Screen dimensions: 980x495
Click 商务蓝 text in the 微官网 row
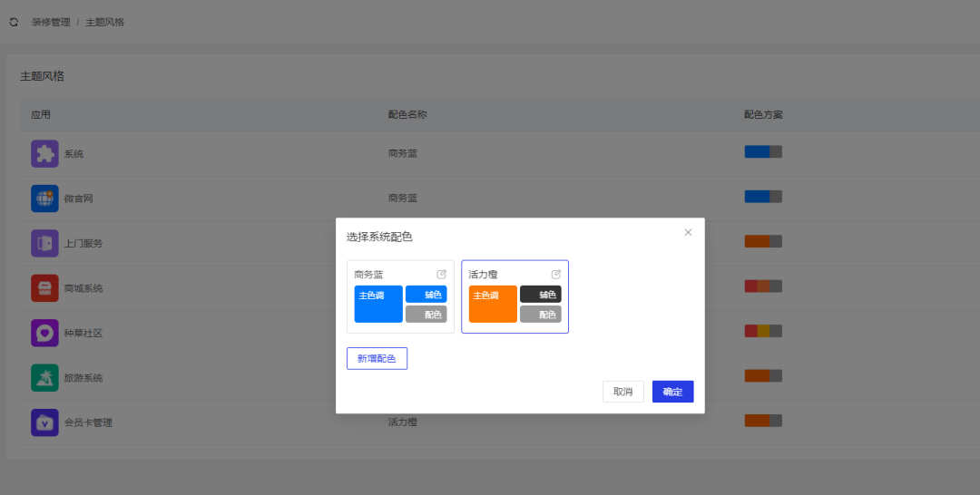tap(403, 199)
